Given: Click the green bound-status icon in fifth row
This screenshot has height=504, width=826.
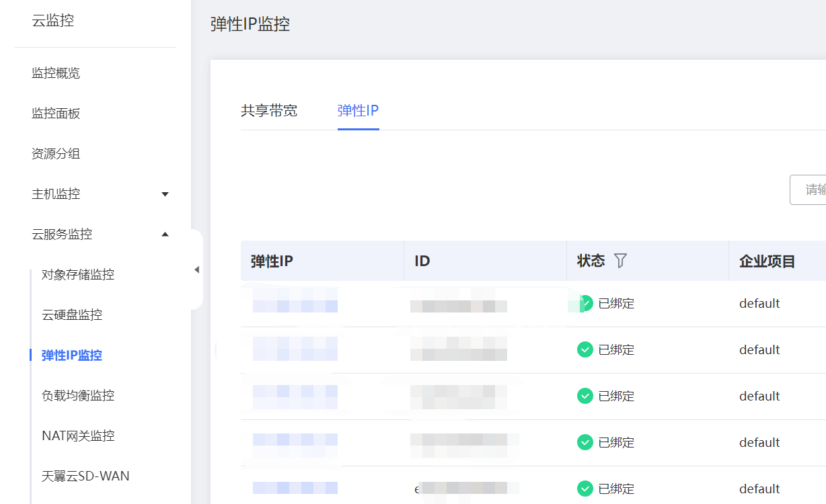Looking at the screenshot, I should (585, 489).
